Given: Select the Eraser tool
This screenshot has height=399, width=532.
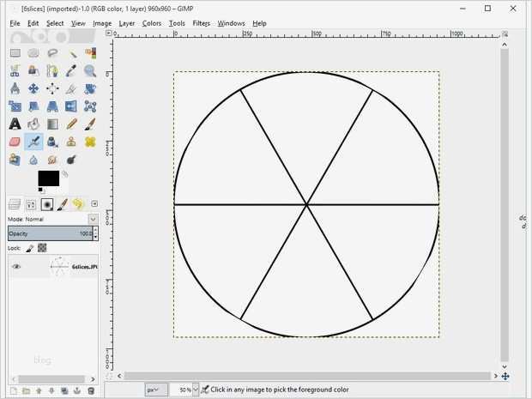Looking at the screenshot, I should tap(15, 142).
